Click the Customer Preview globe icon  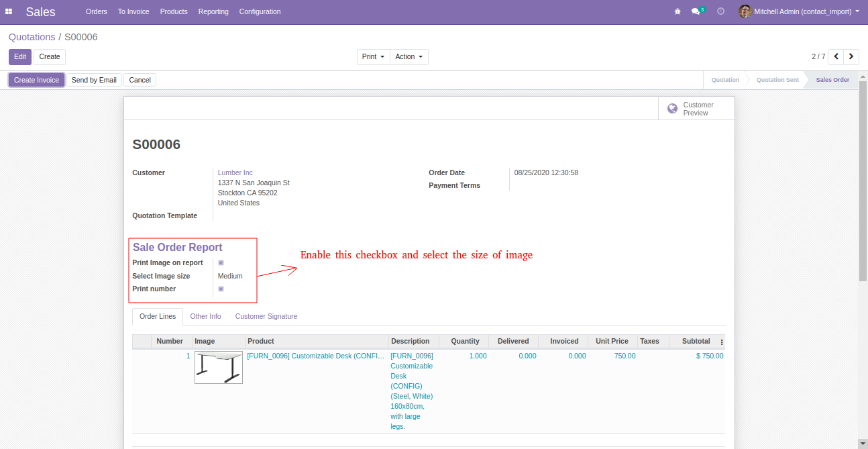coord(672,108)
